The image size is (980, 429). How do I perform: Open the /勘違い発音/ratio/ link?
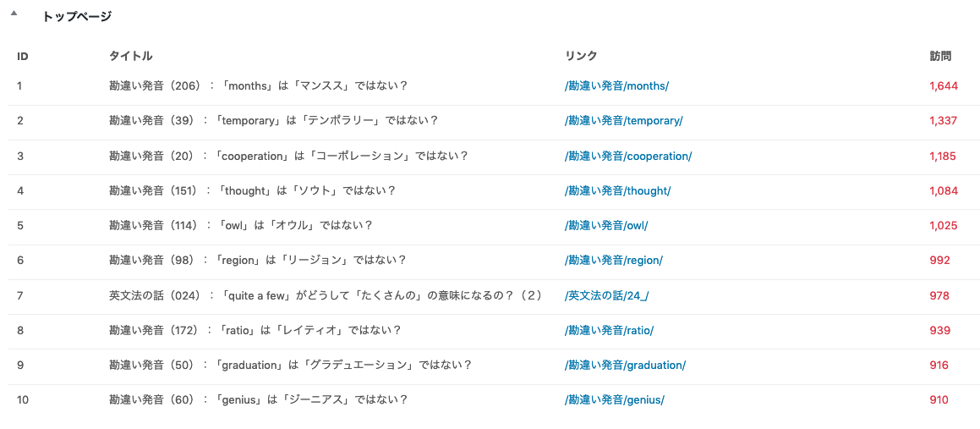tap(610, 330)
